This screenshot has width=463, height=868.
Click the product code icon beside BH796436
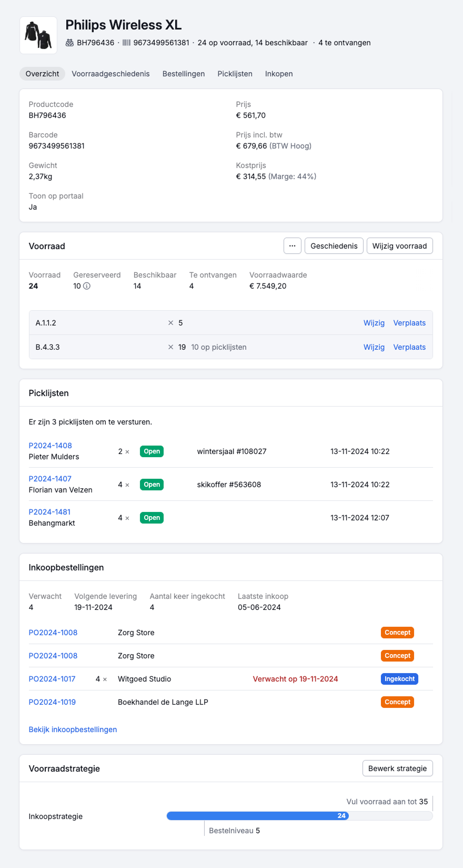pos(69,43)
